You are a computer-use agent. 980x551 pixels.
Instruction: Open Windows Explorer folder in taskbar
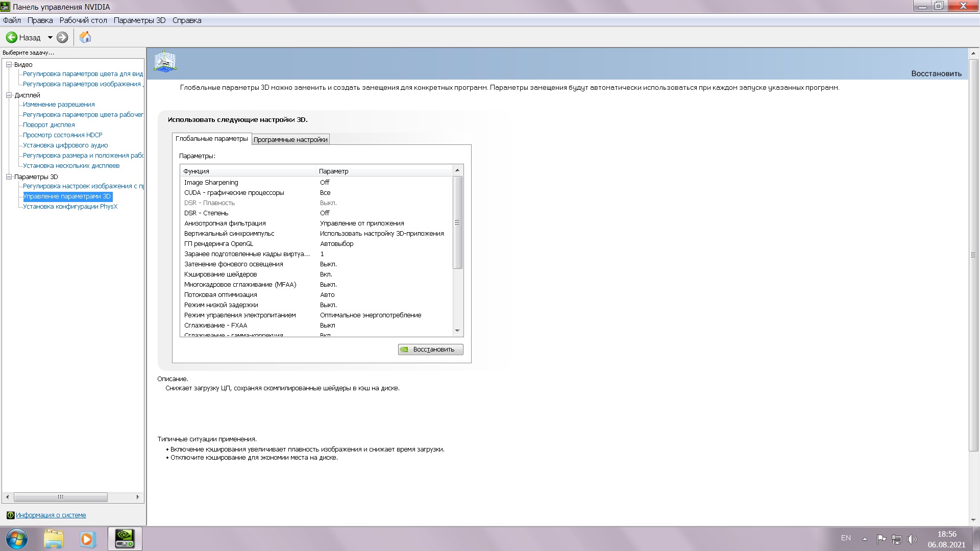pyautogui.click(x=54, y=539)
